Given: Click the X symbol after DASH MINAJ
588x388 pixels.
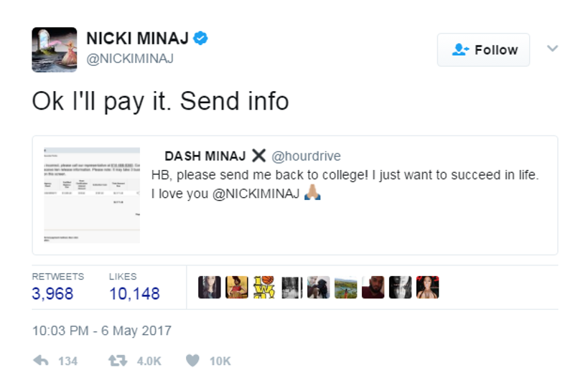Looking at the screenshot, I should click(x=258, y=155).
